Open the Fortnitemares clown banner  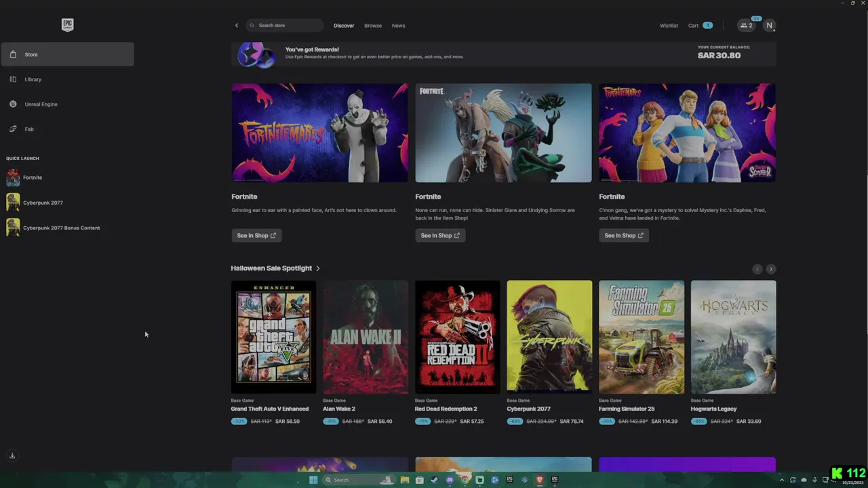[319, 133]
